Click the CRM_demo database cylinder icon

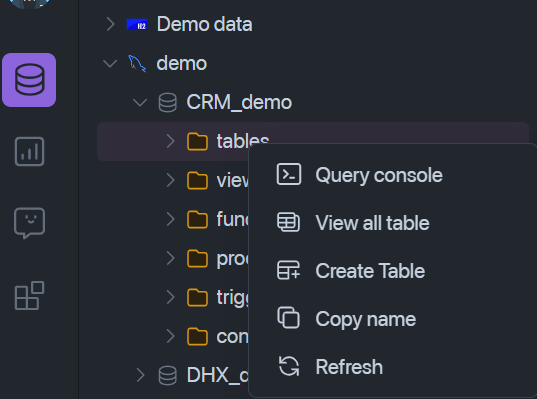168,103
